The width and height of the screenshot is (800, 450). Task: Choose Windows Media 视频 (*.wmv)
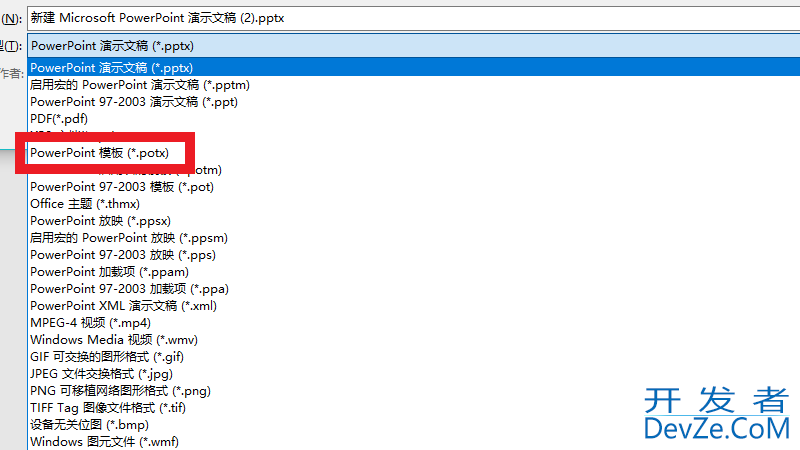114,340
